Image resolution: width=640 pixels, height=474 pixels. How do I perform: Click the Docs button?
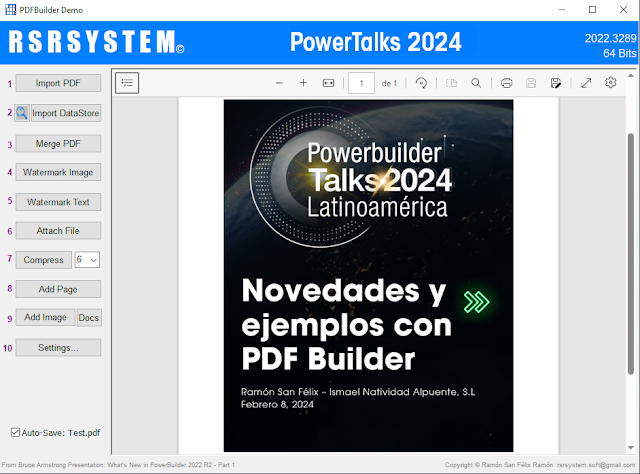tap(89, 318)
